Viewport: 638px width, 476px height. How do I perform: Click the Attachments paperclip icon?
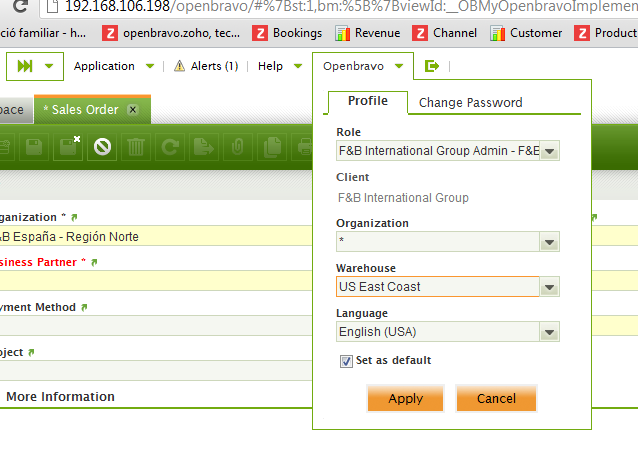(238, 146)
